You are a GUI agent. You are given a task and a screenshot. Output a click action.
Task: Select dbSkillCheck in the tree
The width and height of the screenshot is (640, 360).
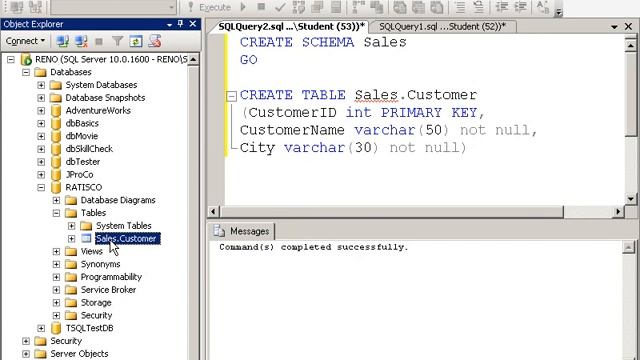tap(89, 149)
